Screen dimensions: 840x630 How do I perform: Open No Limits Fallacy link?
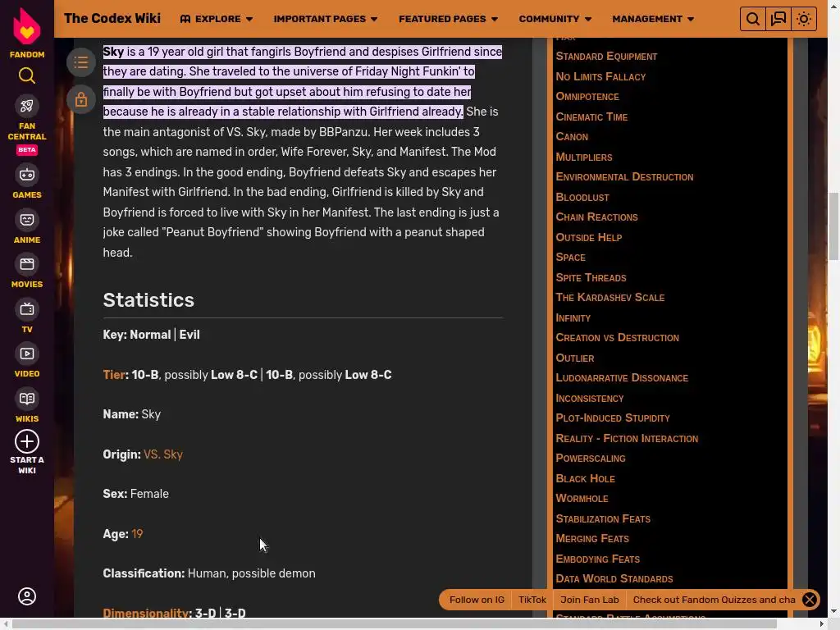click(600, 76)
